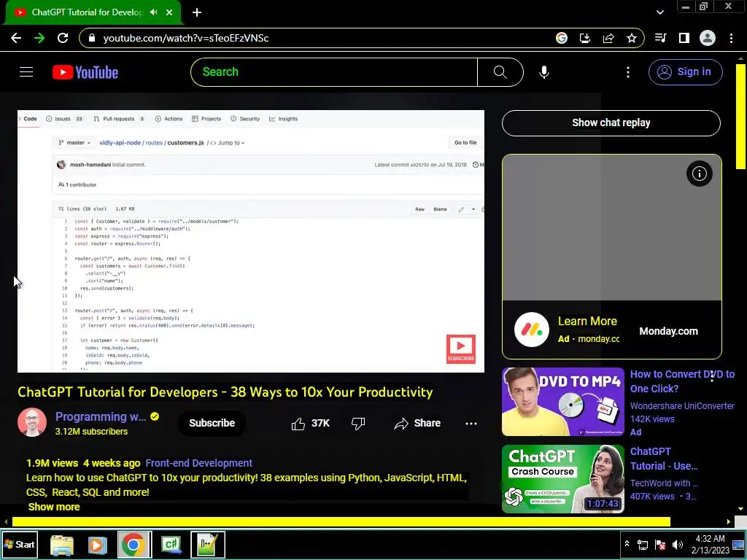Go forward with the green arrow button

point(39,38)
